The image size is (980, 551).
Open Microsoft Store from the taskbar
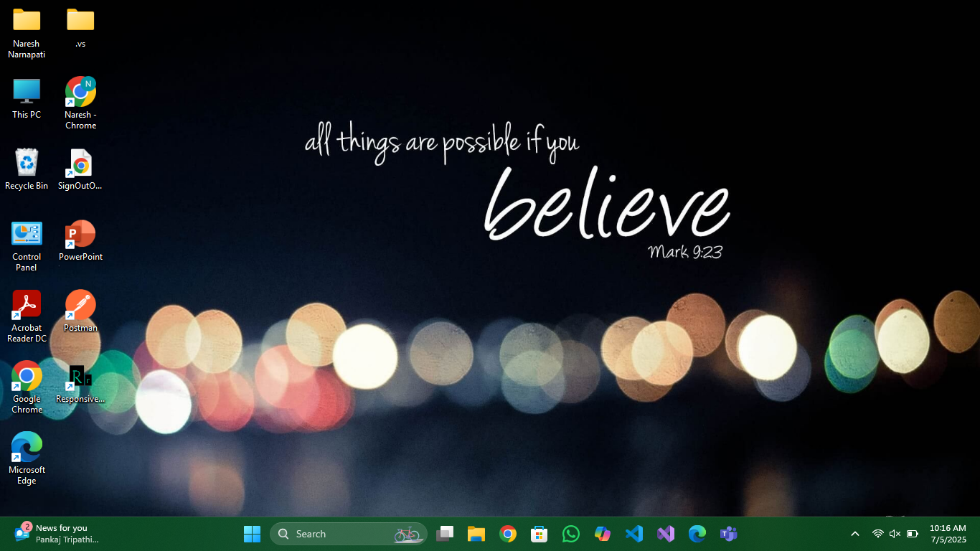tap(540, 534)
